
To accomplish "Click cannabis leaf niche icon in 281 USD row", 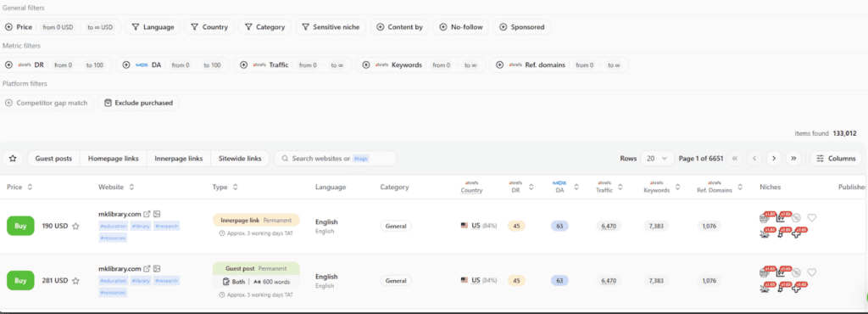I will pos(765,288).
